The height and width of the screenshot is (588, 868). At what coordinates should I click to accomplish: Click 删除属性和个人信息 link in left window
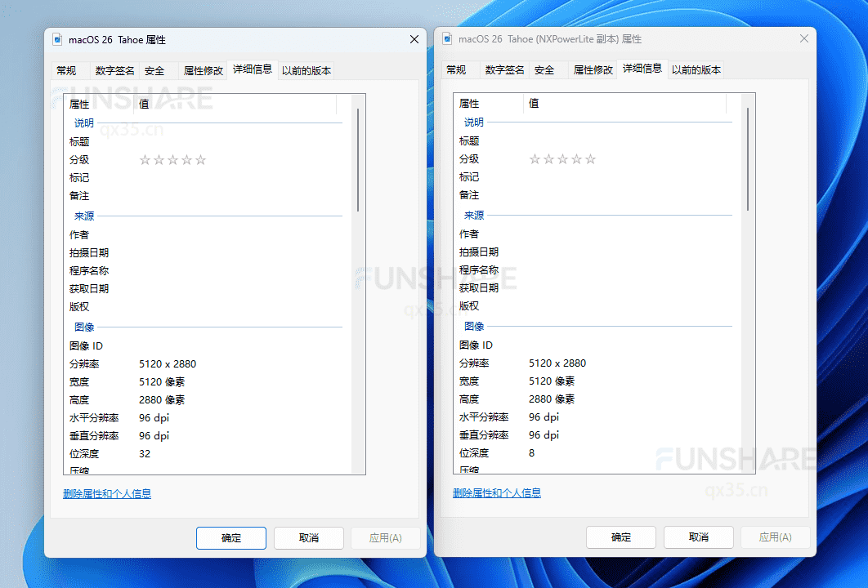tap(107, 493)
